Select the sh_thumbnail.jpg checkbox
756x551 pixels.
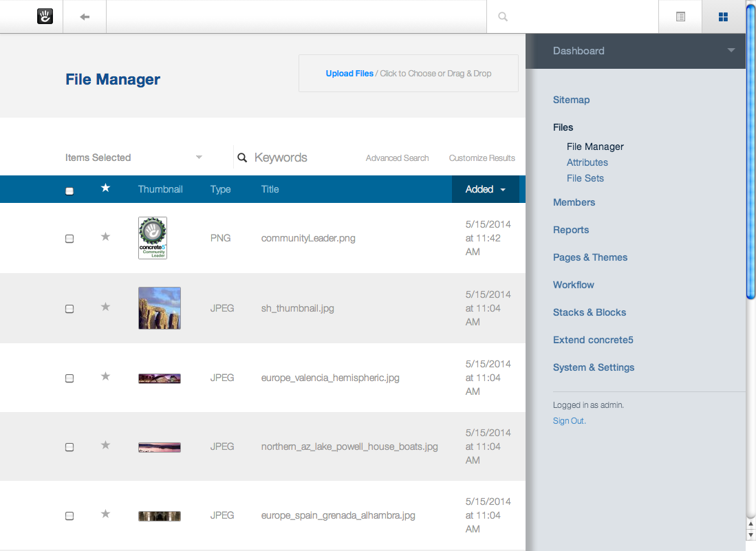point(69,309)
